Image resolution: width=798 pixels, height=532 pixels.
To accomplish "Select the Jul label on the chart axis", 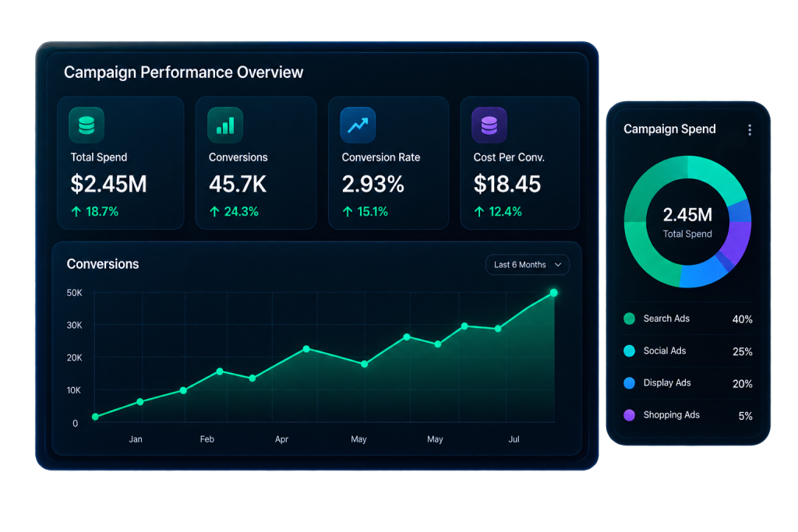I will [514, 439].
